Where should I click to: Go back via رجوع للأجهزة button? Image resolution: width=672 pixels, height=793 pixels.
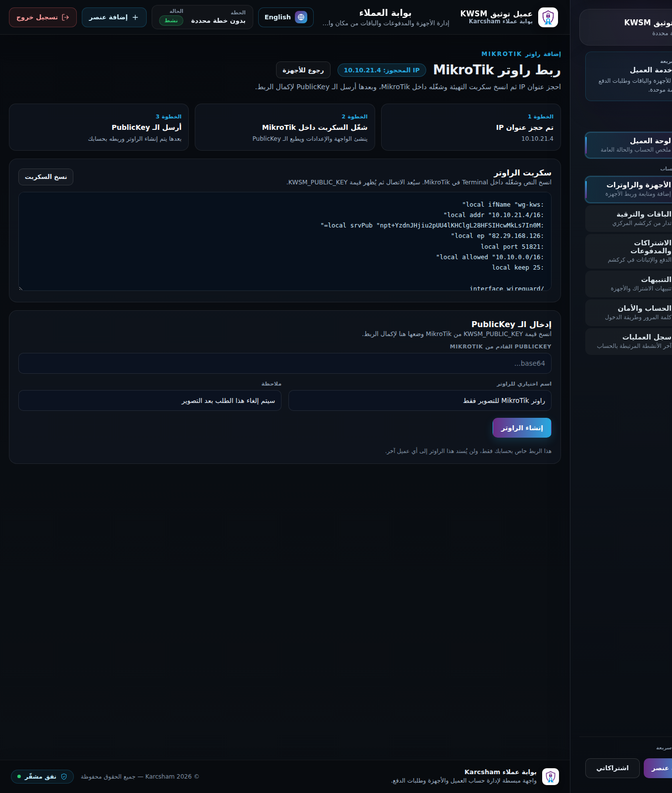(303, 70)
